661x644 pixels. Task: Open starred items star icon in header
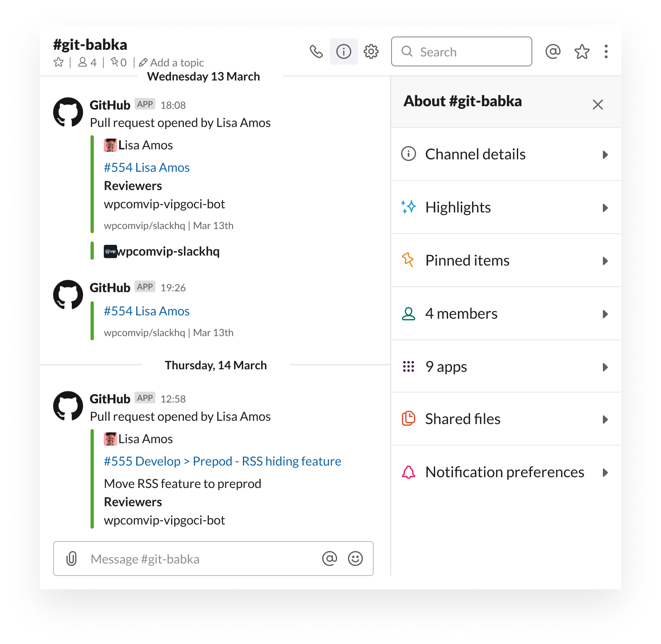(x=582, y=51)
